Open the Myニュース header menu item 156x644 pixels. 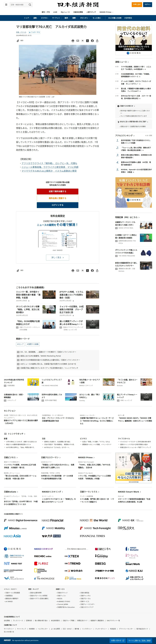coord(65,12)
